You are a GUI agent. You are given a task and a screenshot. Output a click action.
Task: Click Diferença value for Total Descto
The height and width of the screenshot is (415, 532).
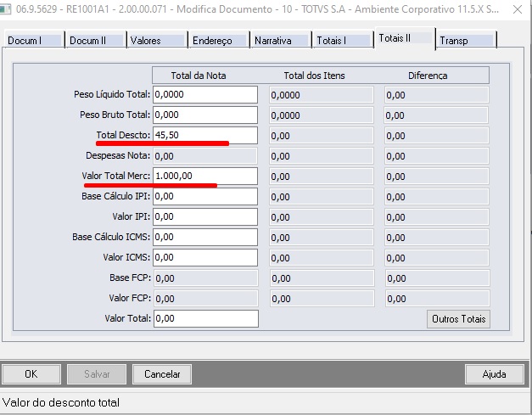click(437, 136)
